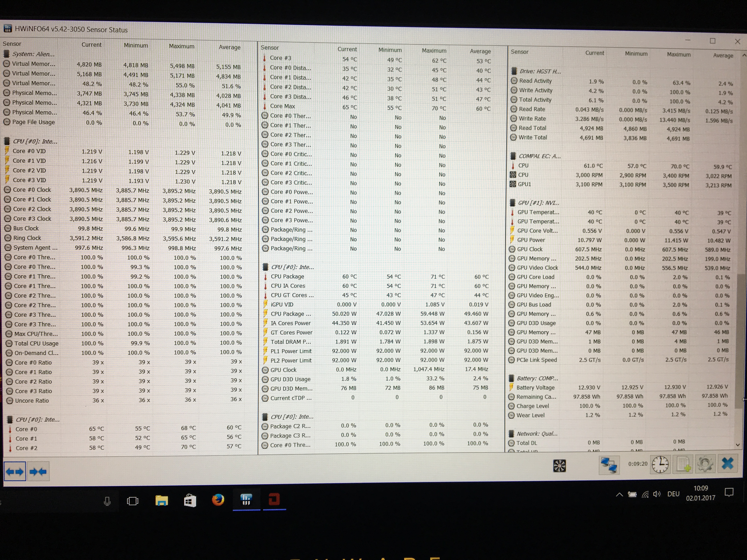Image resolution: width=747 pixels, height=560 pixels.
Task: Open the action center notification icon
Action: [x=729, y=492]
